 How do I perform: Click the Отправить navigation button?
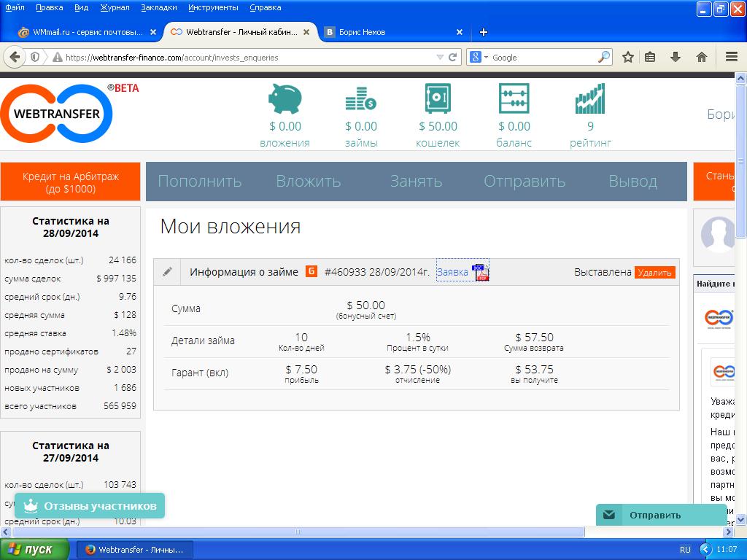[525, 181]
